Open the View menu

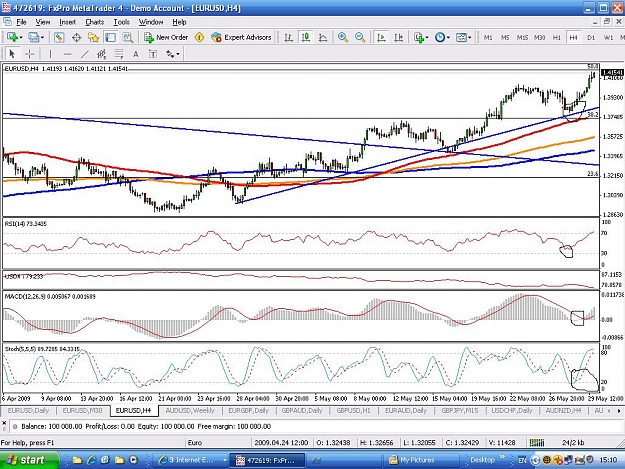coord(43,22)
